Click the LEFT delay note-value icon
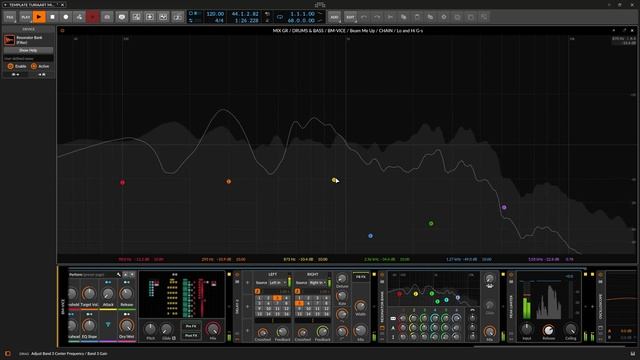 click(x=258, y=291)
